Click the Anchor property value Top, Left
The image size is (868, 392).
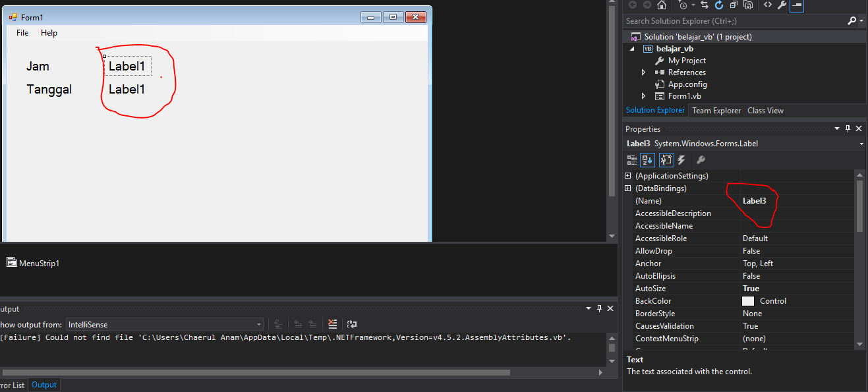[758, 264]
